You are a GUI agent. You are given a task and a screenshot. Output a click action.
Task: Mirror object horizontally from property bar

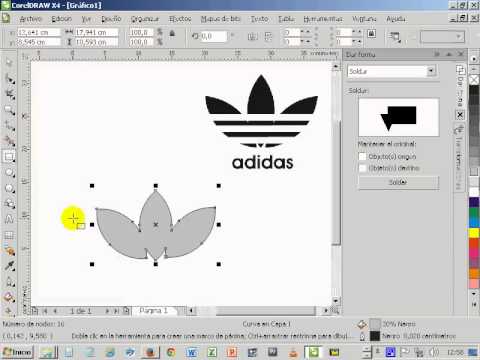click(253, 36)
